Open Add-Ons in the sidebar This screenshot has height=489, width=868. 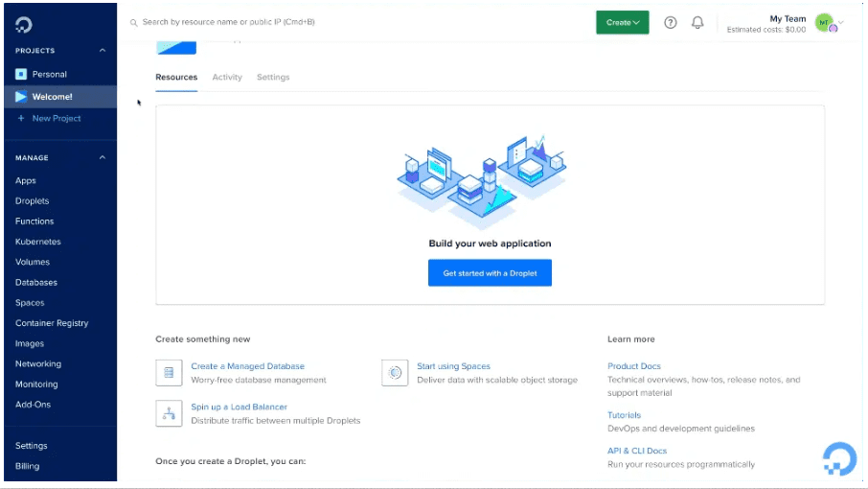click(x=33, y=405)
